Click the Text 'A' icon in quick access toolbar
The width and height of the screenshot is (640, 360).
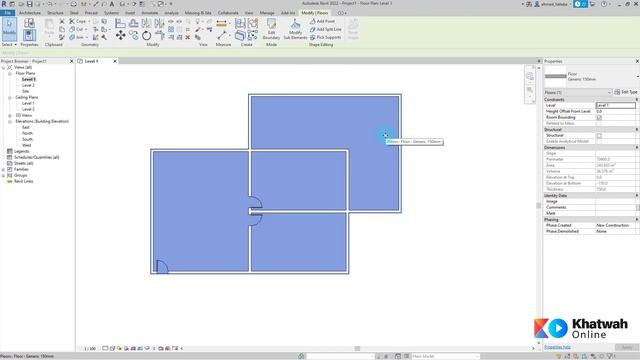pyautogui.click(x=111, y=4)
